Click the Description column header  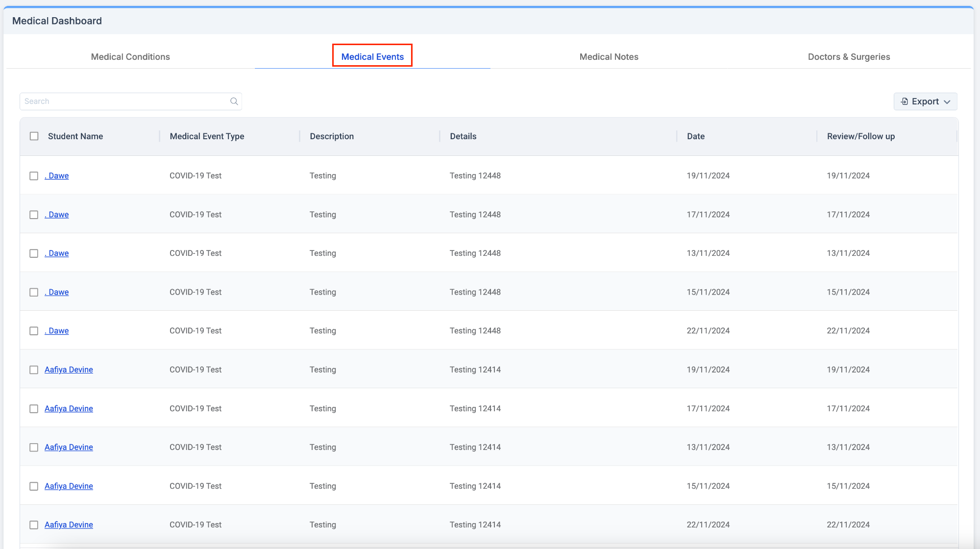(332, 136)
